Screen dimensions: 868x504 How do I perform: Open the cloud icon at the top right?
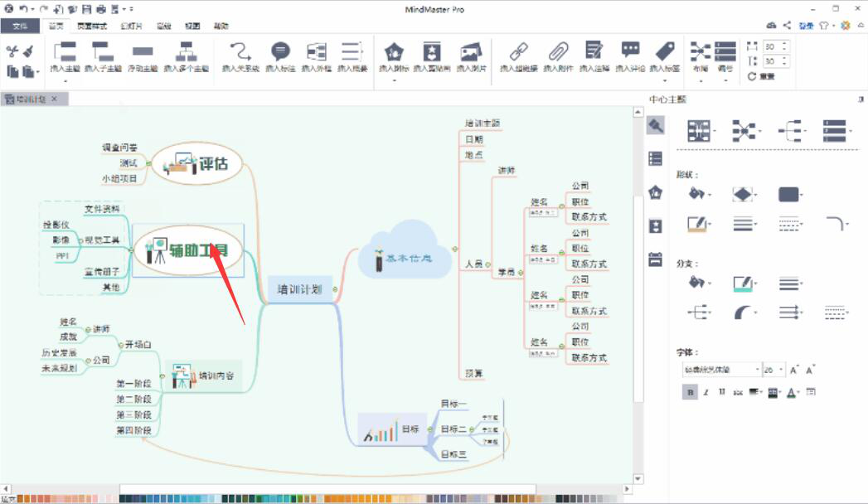click(x=771, y=25)
